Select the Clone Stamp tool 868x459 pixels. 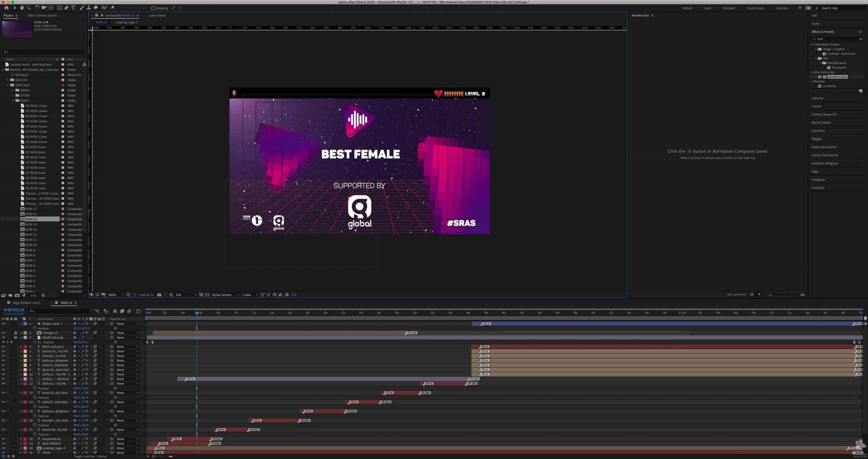point(88,8)
